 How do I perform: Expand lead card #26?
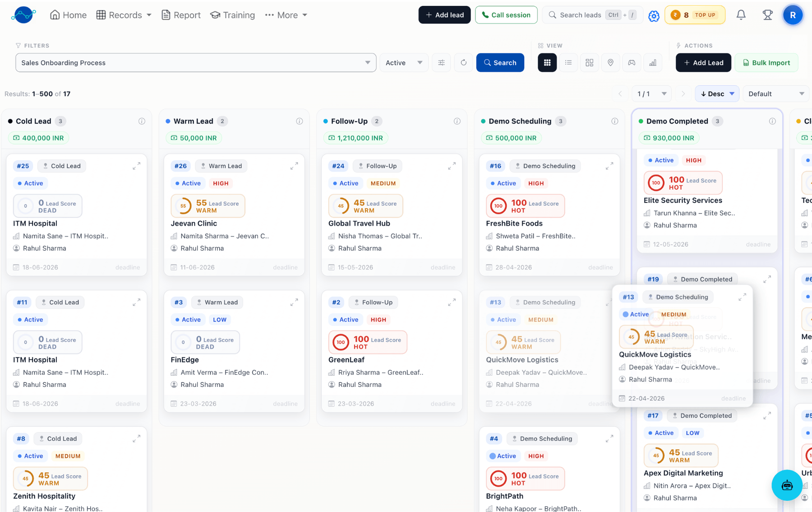[294, 166]
